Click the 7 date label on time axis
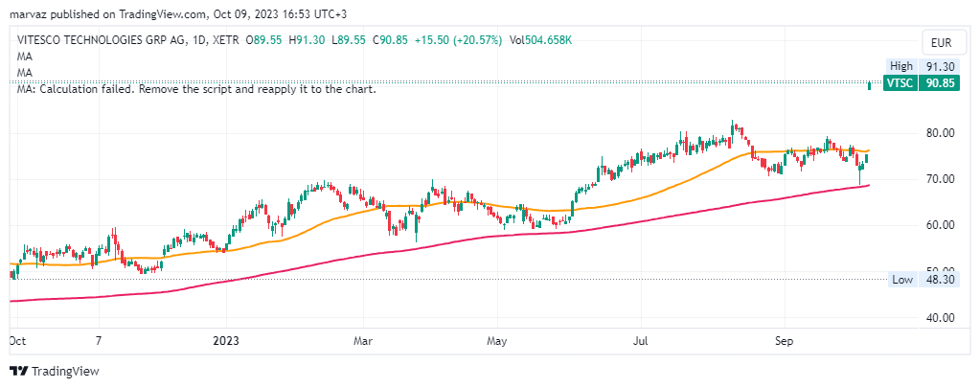Viewport: 980px width, 388px height. pyautogui.click(x=99, y=341)
